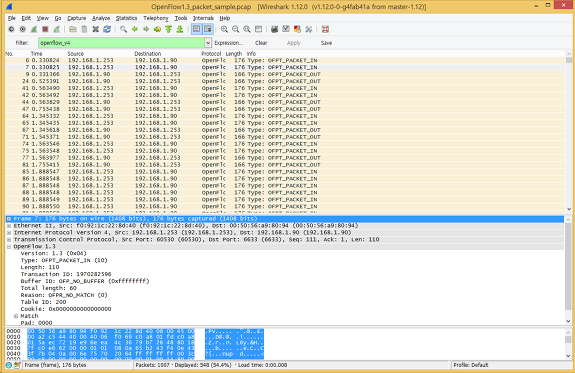
Task: Click the Apply filter button
Action: (294, 43)
